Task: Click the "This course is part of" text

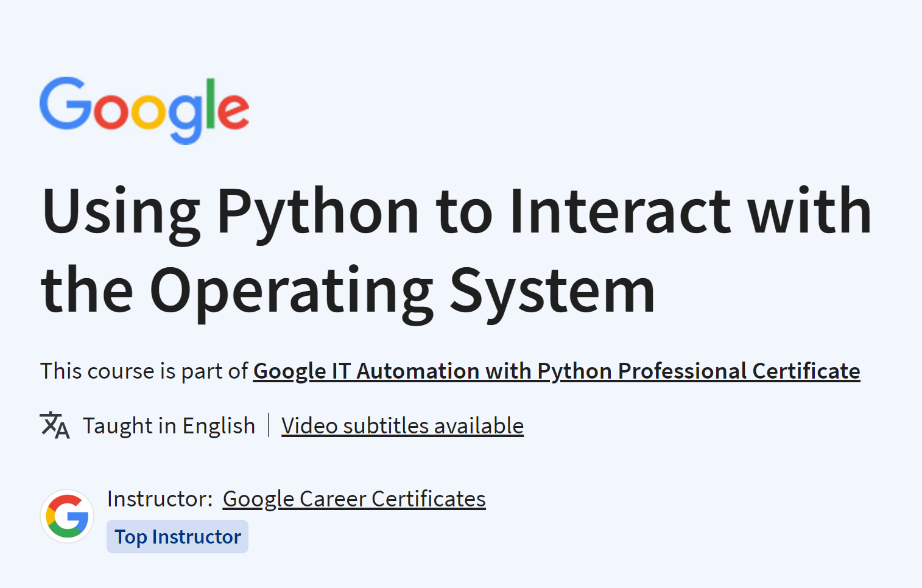Action: click(x=144, y=371)
